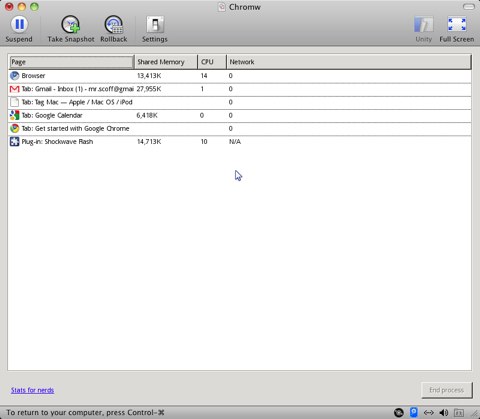Image resolution: width=480 pixels, height=419 pixels.
Task: Click the blue USB device status icon
Action: pyautogui.click(x=414, y=412)
